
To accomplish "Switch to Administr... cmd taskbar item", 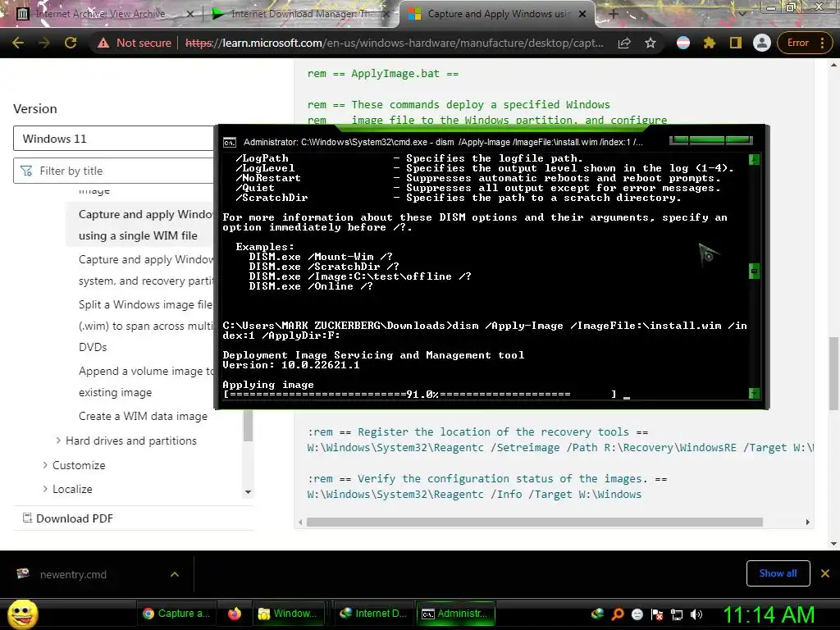I will (x=455, y=614).
